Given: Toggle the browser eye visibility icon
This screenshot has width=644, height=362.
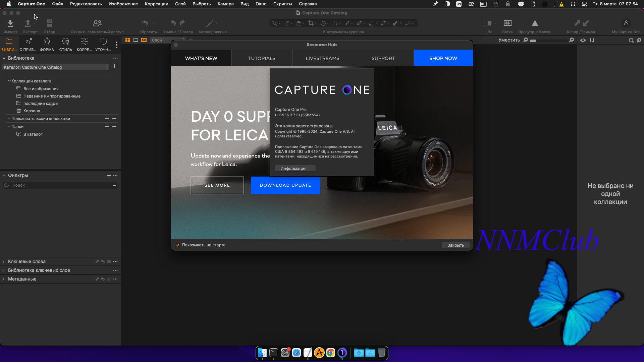Looking at the screenshot, I should [583, 40].
